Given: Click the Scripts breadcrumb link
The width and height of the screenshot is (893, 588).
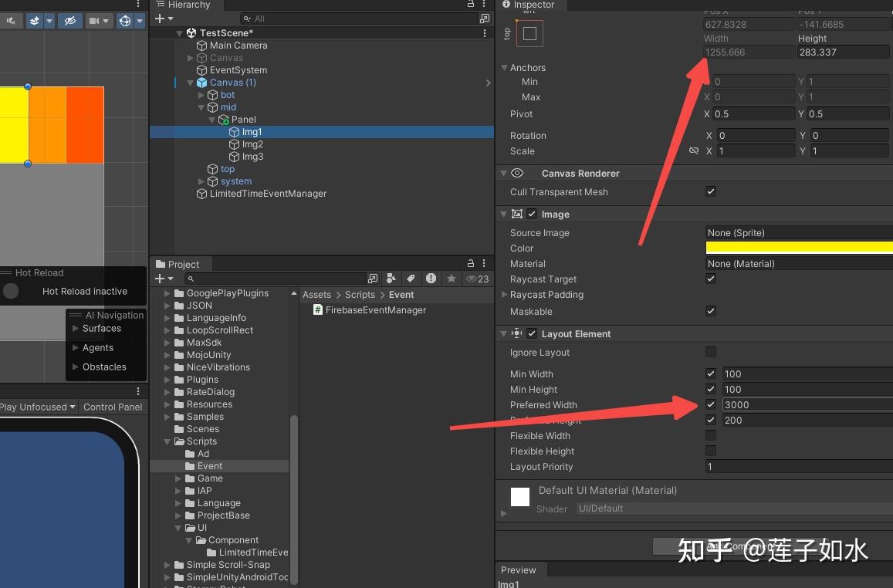Looking at the screenshot, I should pyautogui.click(x=360, y=295).
